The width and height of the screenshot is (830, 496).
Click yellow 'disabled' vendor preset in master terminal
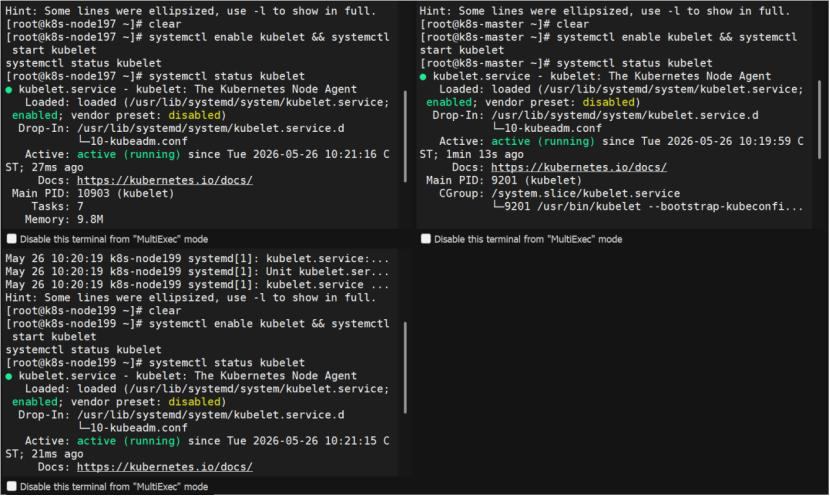[x=608, y=102]
